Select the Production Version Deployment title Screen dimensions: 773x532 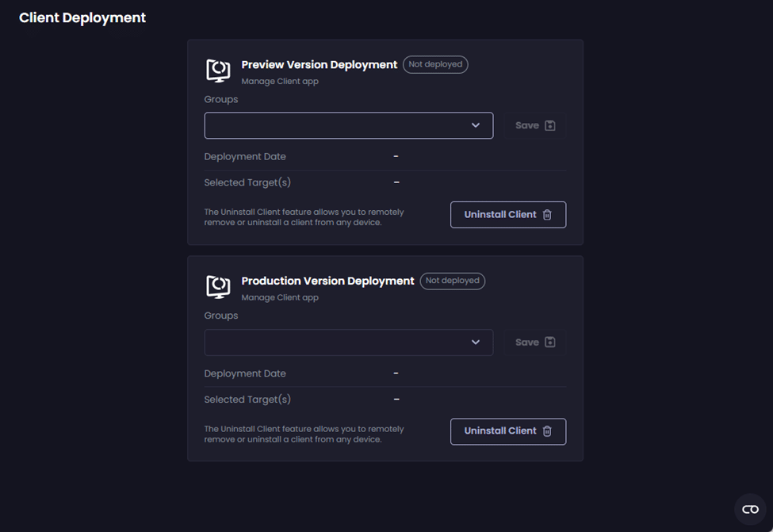327,281
